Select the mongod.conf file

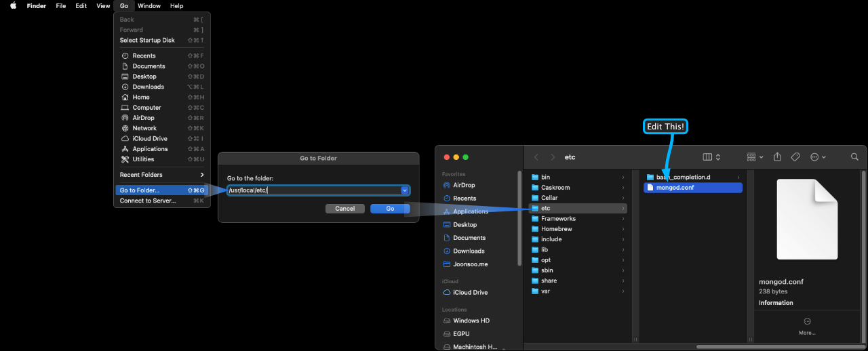click(x=693, y=188)
